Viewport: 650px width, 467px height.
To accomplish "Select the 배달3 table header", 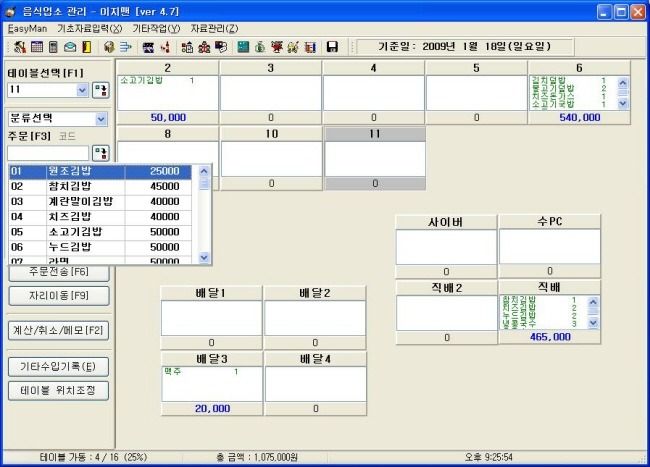I will tap(212, 359).
